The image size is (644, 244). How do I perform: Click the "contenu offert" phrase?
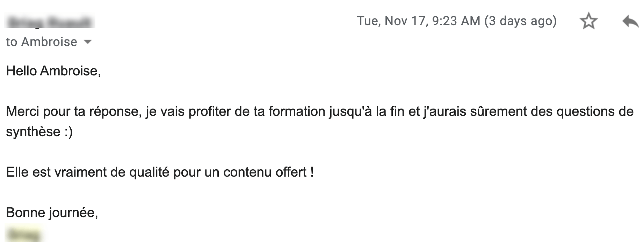click(x=265, y=172)
